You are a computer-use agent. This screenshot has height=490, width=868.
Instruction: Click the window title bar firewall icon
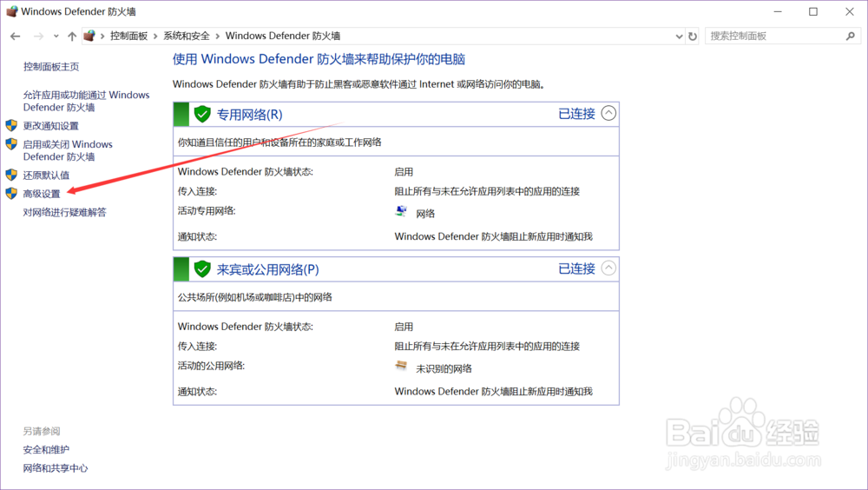(x=11, y=11)
